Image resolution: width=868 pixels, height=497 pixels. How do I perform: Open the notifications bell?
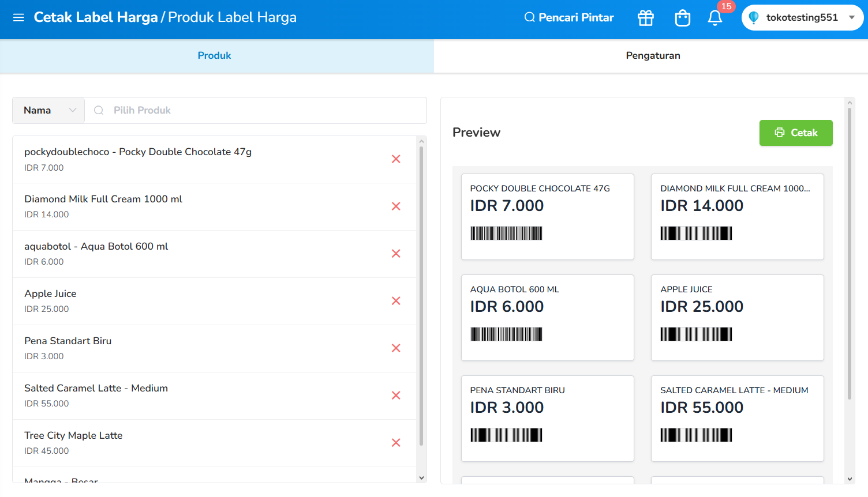(x=715, y=18)
